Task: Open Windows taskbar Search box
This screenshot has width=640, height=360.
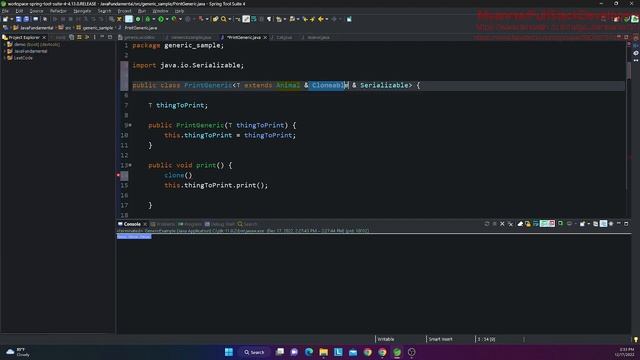Action: 254,352
